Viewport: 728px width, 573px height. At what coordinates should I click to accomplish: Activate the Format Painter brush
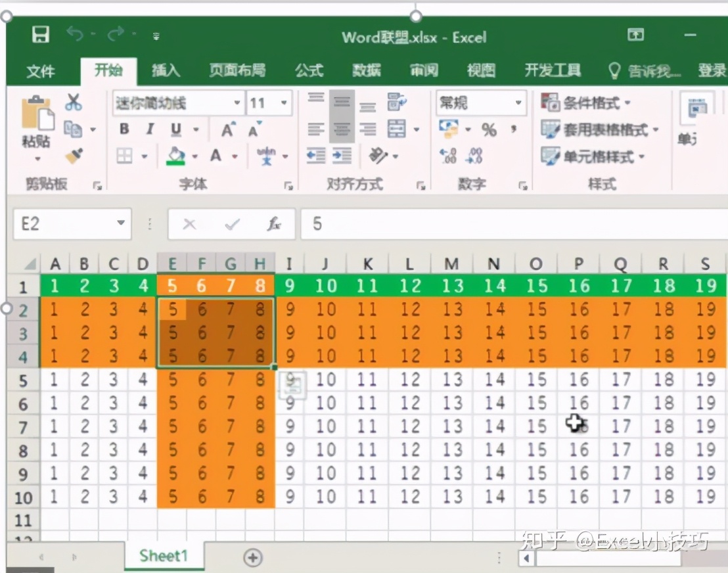[72, 155]
